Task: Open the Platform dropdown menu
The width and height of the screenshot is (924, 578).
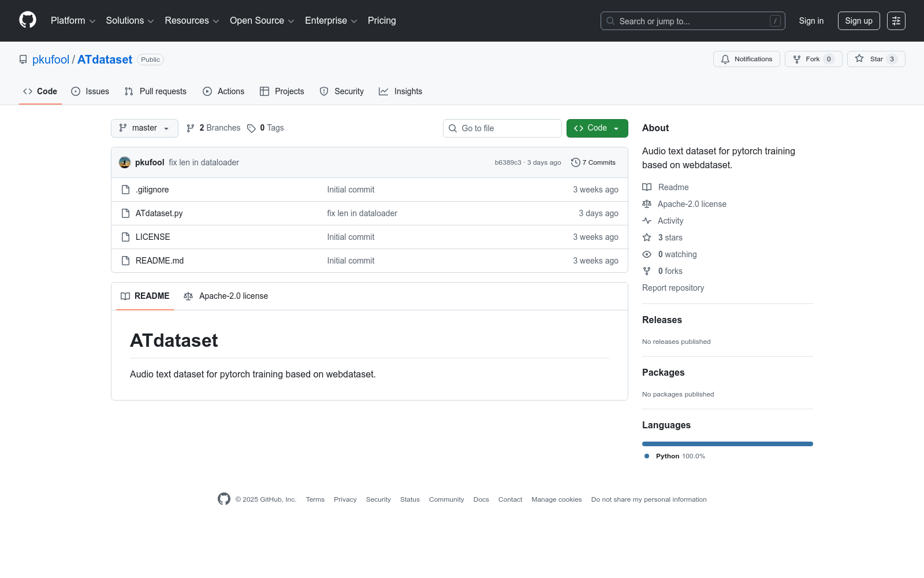Action: tap(73, 21)
